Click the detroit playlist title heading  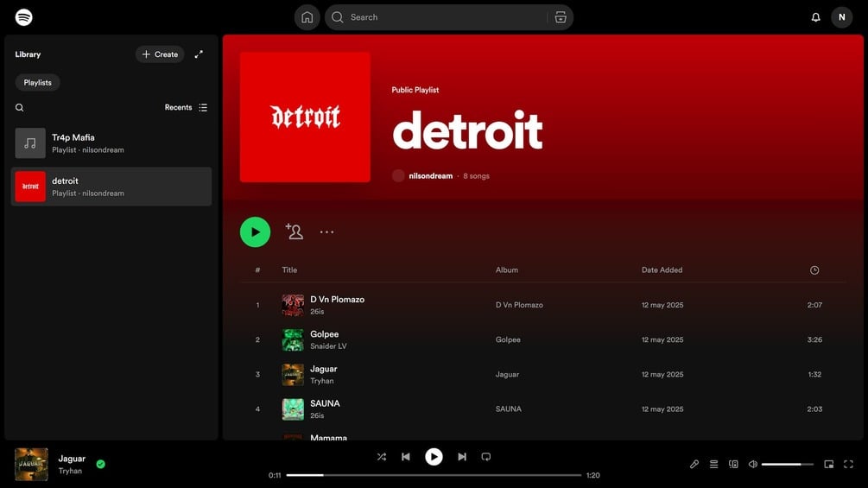coord(468,130)
